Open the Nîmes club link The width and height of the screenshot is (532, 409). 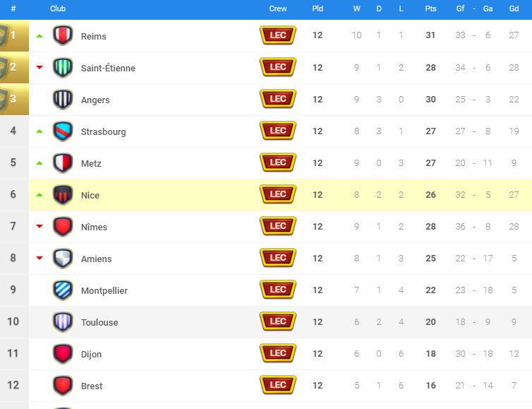click(x=94, y=227)
